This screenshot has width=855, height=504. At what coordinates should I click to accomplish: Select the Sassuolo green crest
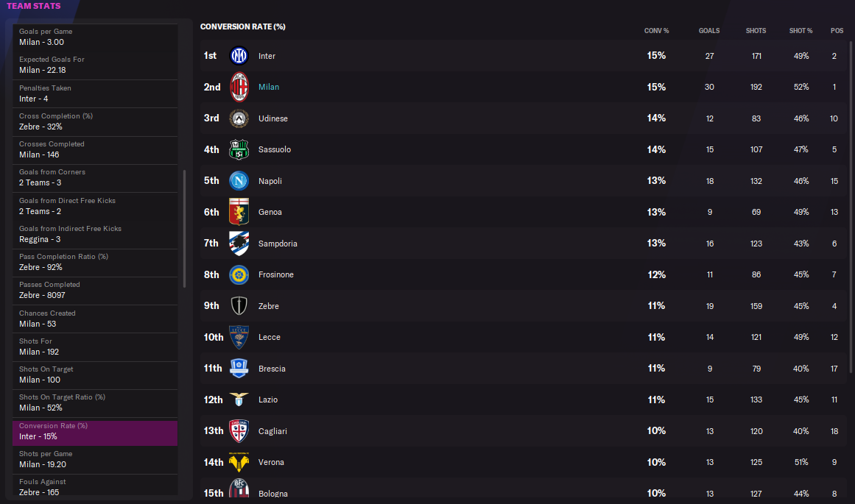click(239, 149)
